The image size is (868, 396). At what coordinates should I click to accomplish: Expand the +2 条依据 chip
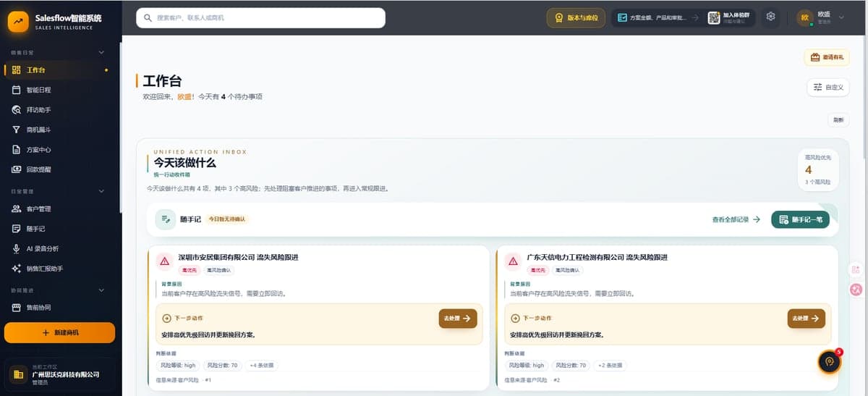[x=609, y=366]
